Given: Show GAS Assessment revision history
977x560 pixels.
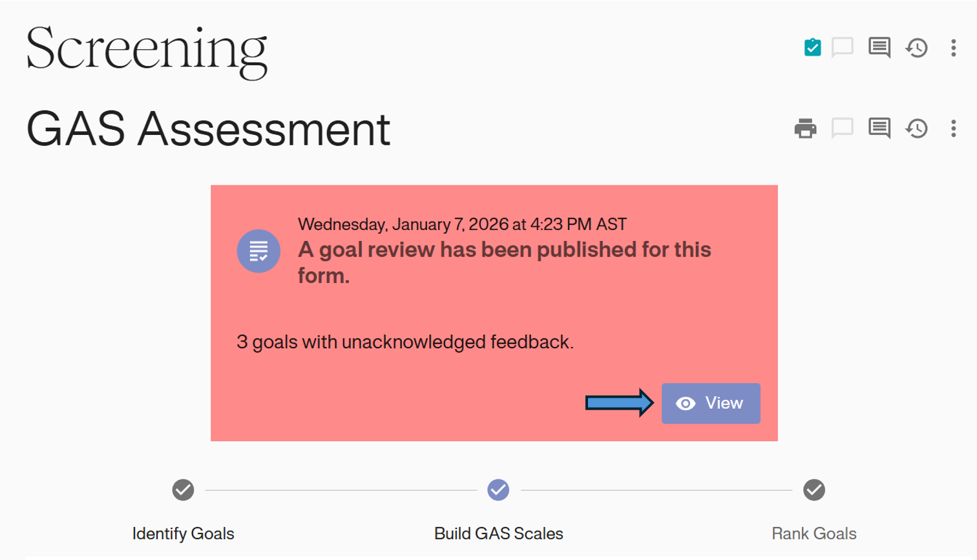Looking at the screenshot, I should click(916, 129).
